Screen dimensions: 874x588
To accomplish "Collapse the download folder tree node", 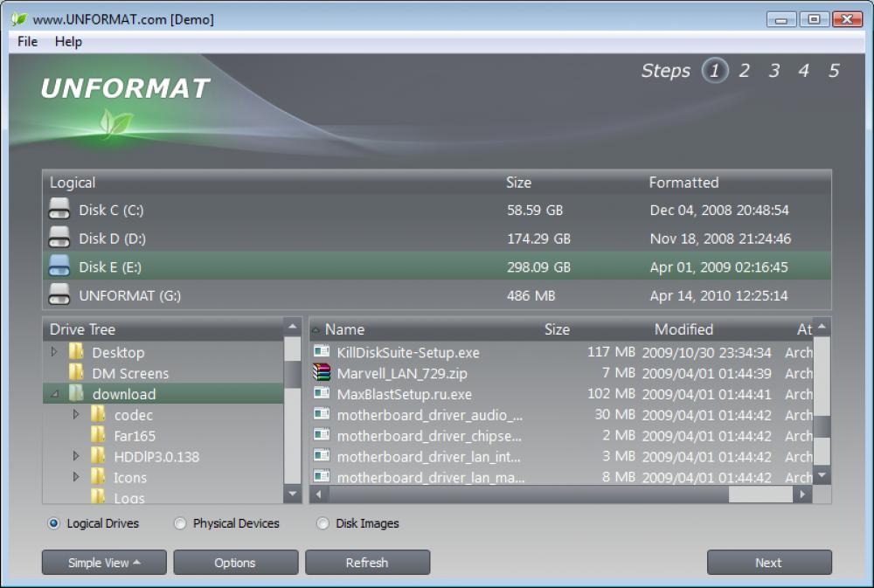I will click(54, 394).
